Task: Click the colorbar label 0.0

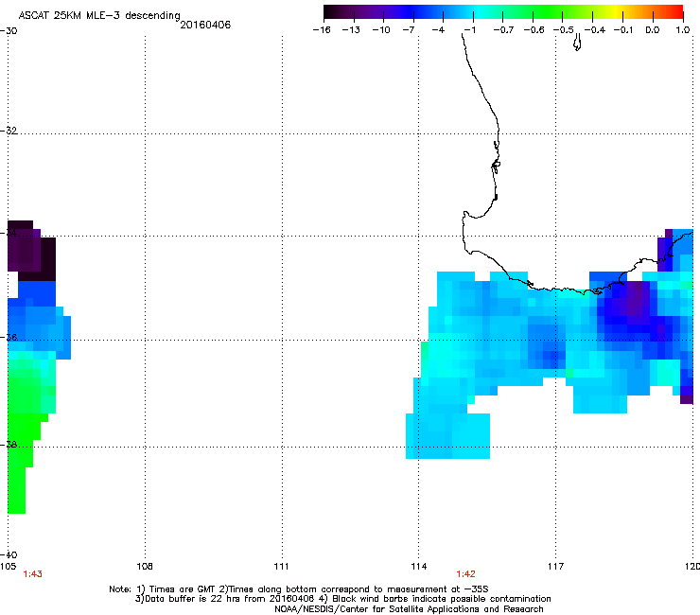Action: pos(653,30)
